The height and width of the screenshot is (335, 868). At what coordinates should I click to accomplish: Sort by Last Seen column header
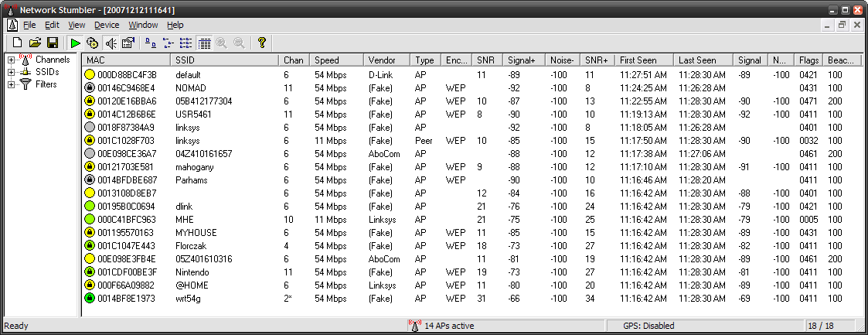tap(703, 60)
